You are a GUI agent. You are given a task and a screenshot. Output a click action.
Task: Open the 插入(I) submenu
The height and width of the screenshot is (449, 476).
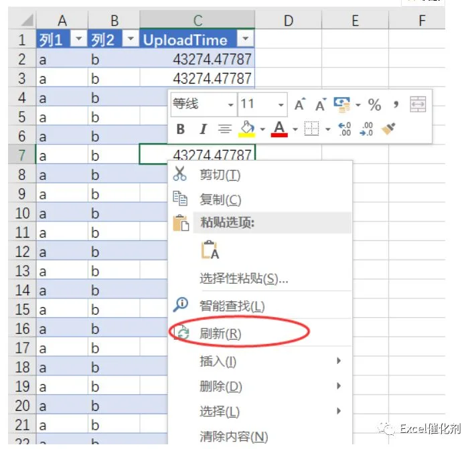[x=260, y=361]
